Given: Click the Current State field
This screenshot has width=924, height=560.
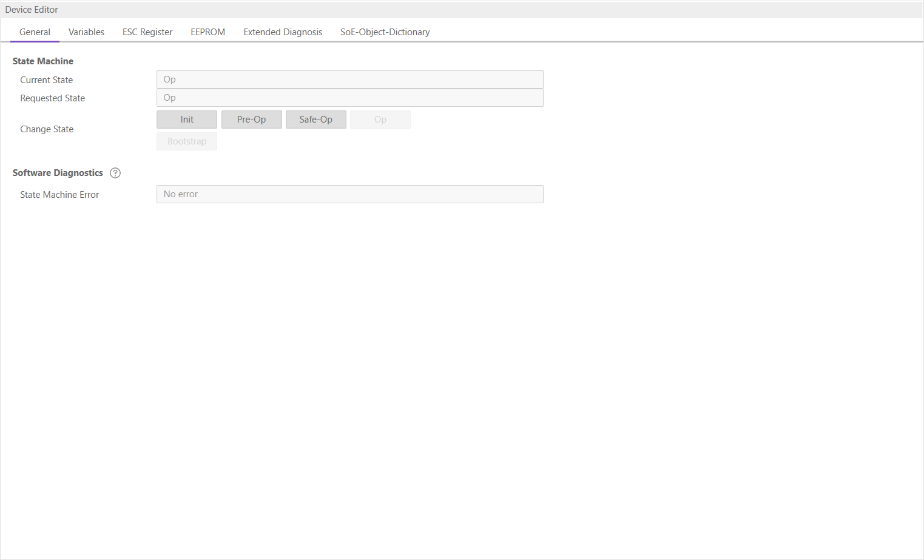Looking at the screenshot, I should [x=349, y=79].
